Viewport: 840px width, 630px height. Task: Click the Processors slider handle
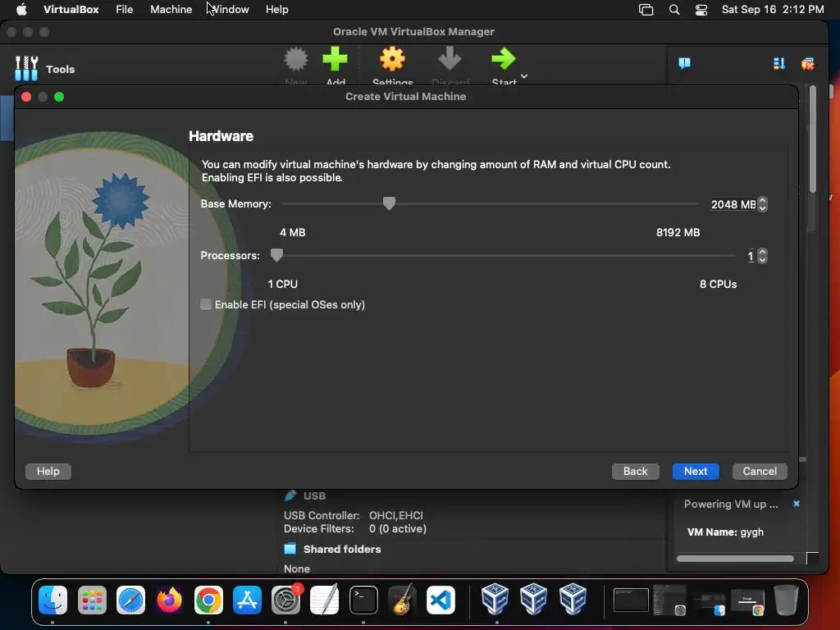[276, 255]
